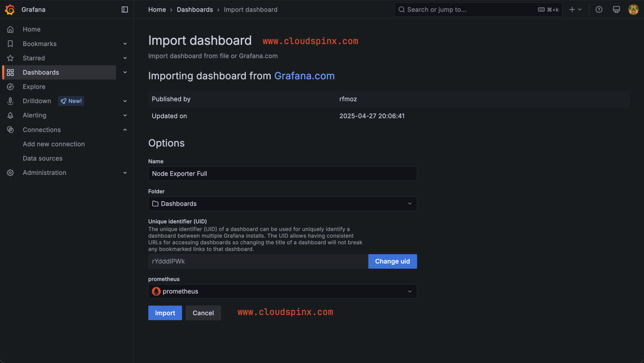Navigate to Dashboards via breadcrumb
Image resolution: width=644 pixels, height=363 pixels.
tap(195, 9)
